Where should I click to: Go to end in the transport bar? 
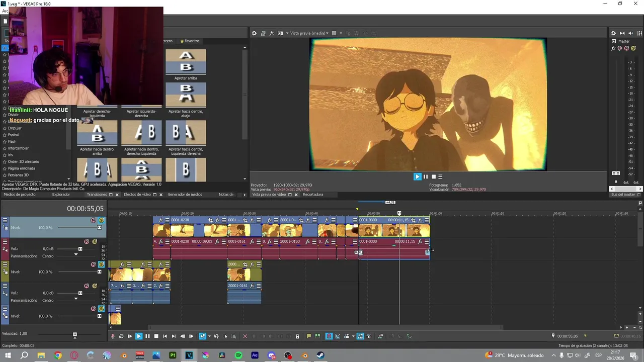click(x=174, y=336)
